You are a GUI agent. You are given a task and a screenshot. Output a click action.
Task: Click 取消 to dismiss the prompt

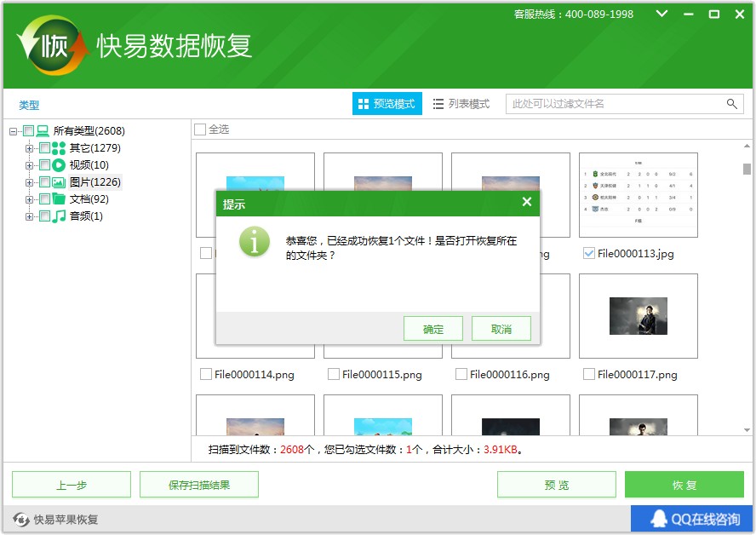pos(501,329)
